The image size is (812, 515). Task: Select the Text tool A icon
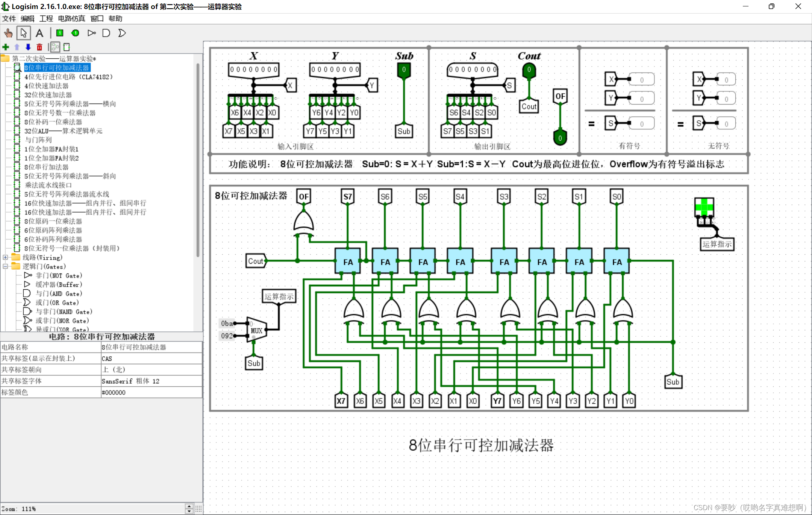pyautogui.click(x=39, y=33)
